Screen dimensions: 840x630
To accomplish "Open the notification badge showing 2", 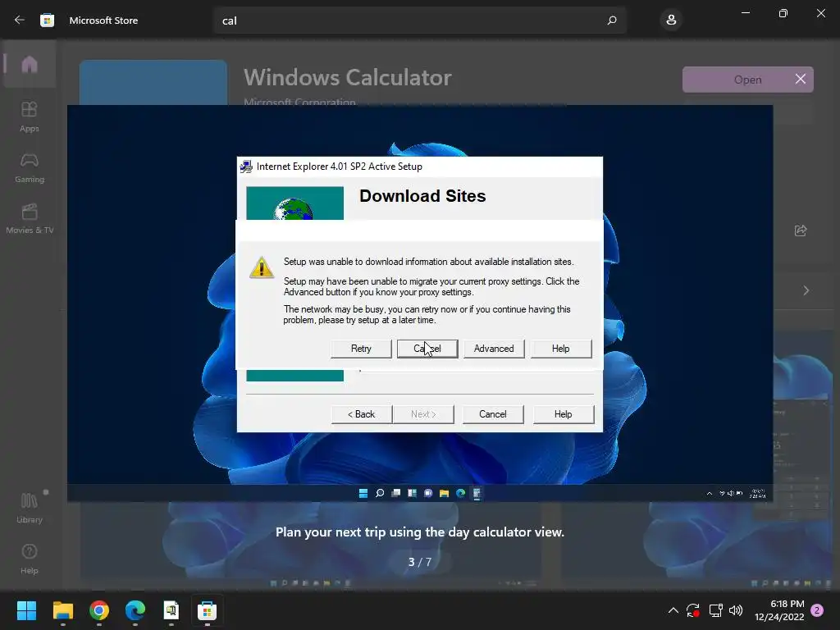I will 817,610.
